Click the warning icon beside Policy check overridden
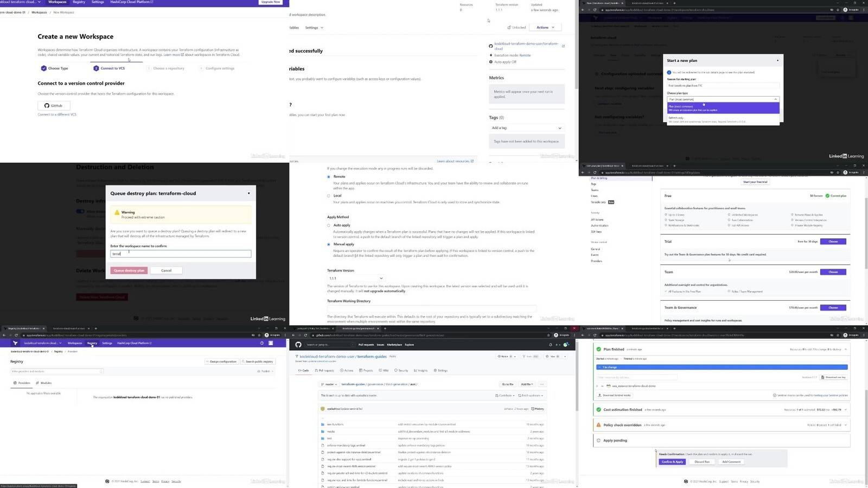 599,425
